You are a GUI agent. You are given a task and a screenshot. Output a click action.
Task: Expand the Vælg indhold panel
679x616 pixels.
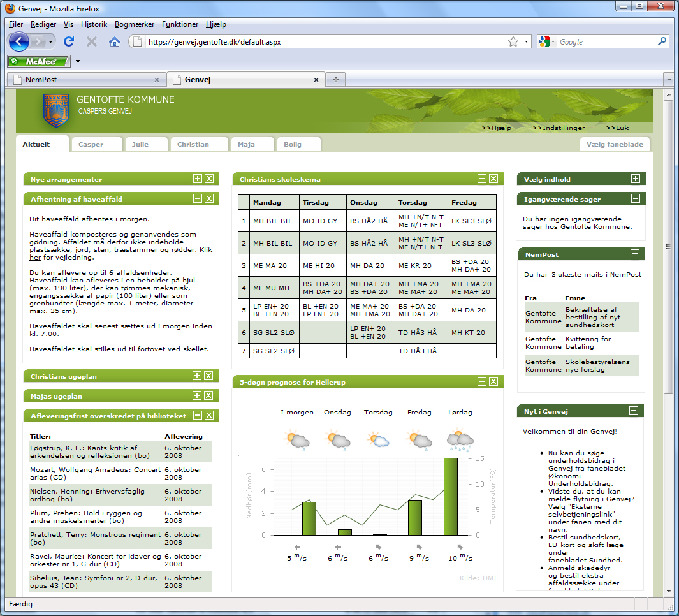click(x=635, y=179)
